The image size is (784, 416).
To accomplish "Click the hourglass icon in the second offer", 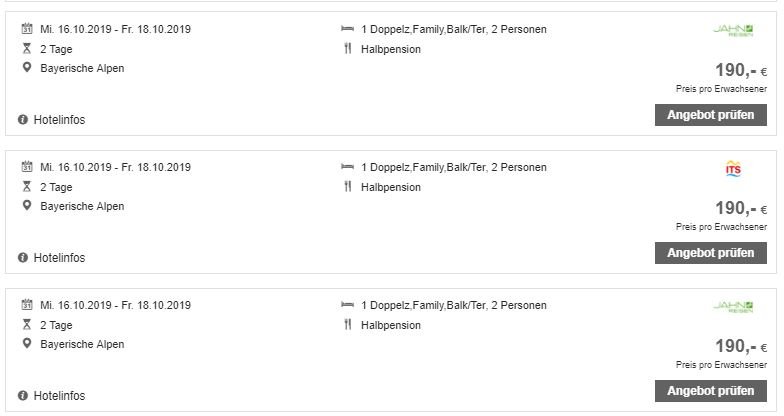I will click(26, 187).
